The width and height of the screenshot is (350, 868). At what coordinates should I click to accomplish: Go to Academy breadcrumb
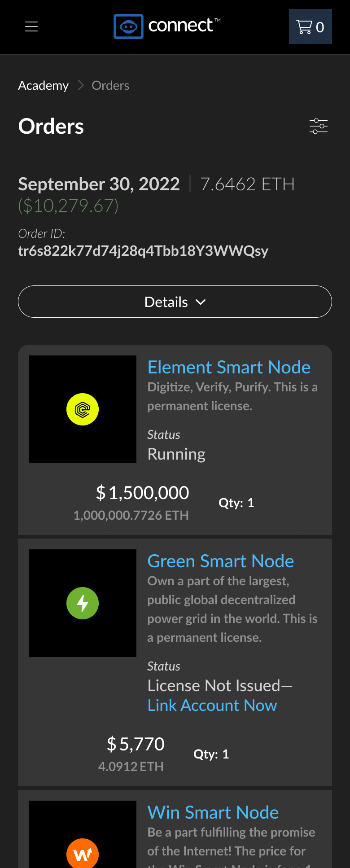[x=44, y=85]
